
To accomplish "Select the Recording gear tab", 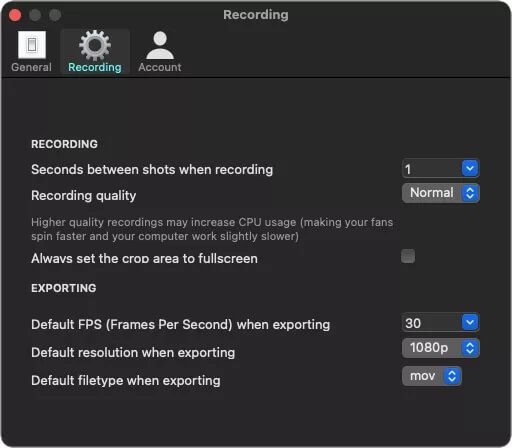I will [x=95, y=52].
